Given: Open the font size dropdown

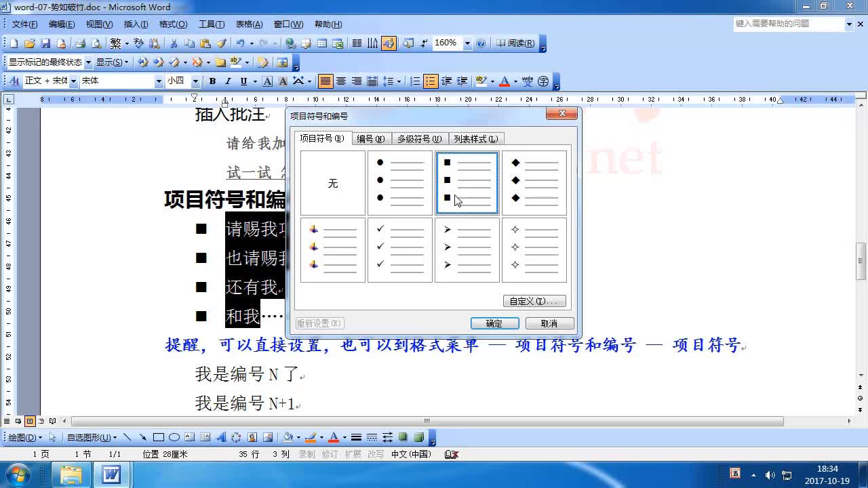Looking at the screenshot, I should pos(195,81).
